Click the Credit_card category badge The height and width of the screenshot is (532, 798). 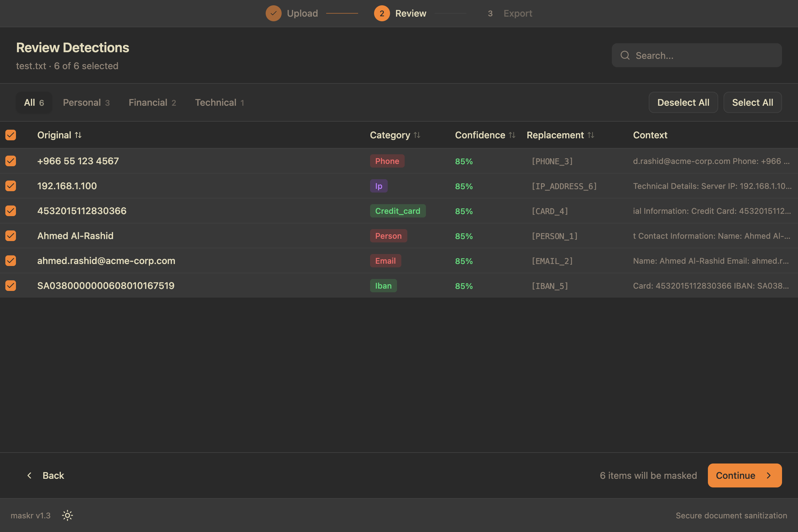point(398,211)
